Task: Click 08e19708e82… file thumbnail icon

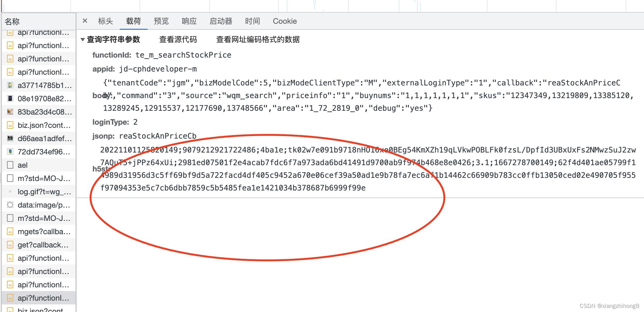Action: coord(10,98)
